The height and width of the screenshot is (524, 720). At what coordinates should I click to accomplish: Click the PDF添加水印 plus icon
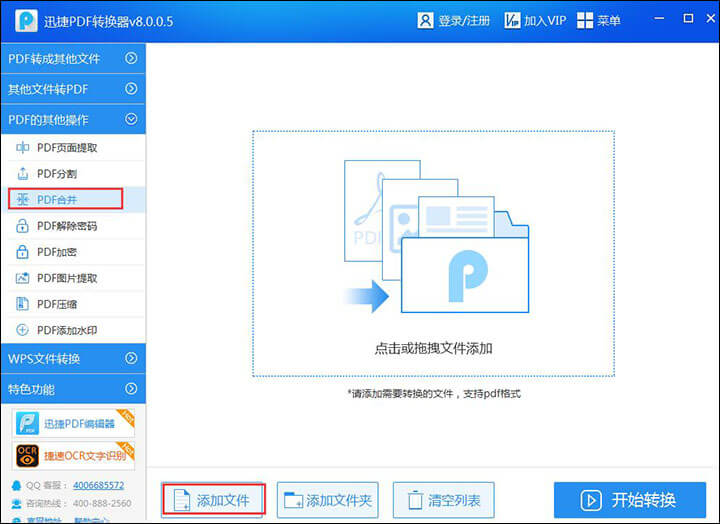(22, 330)
